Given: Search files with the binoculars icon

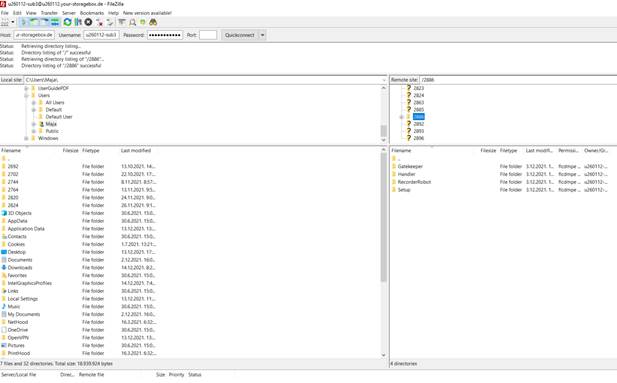Looking at the screenshot, I should [x=153, y=22].
